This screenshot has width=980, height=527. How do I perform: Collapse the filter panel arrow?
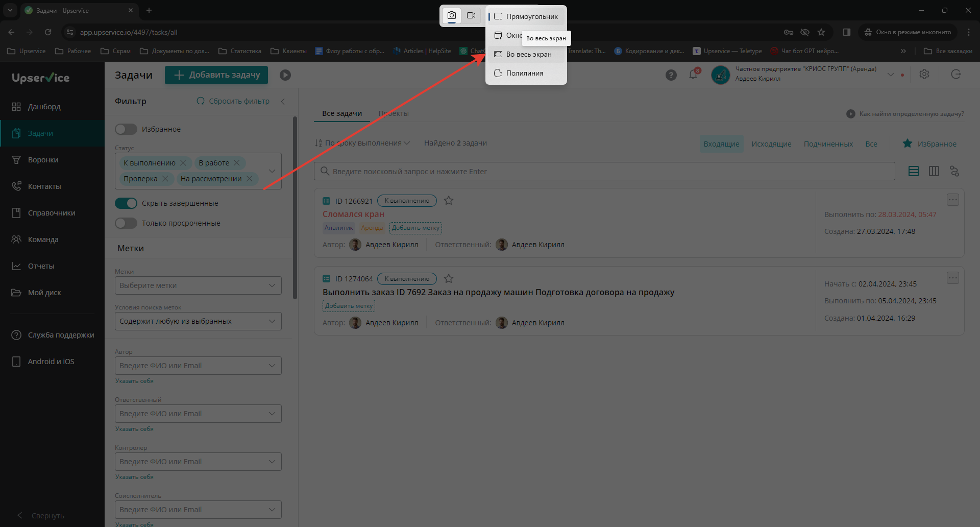point(283,101)
